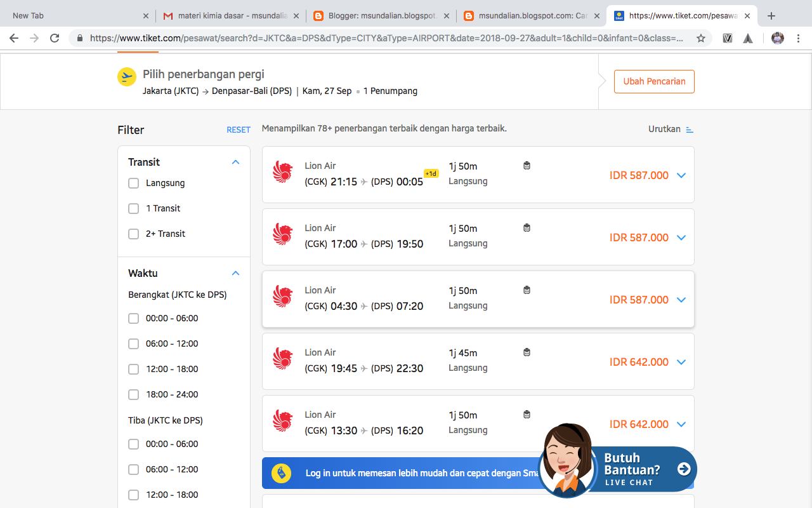Expand details for 17:00 Lion Air flight
This screenshot has width=812, height=508.
(x=681, y=237)
